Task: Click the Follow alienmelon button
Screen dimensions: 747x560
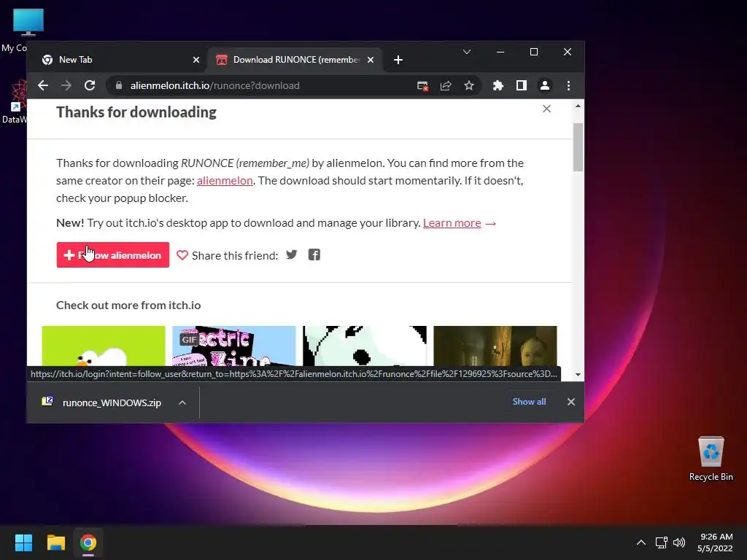Action: click(x=113, y=255)
